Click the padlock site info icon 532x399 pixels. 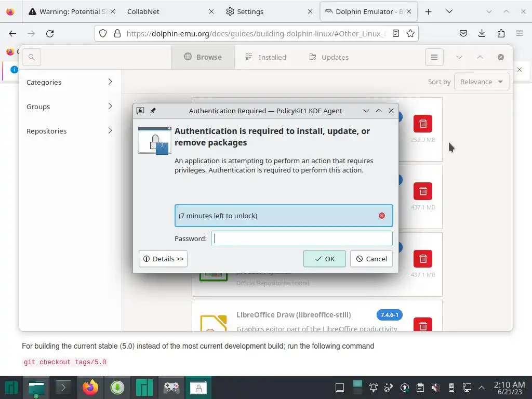[x=117, y=33]
